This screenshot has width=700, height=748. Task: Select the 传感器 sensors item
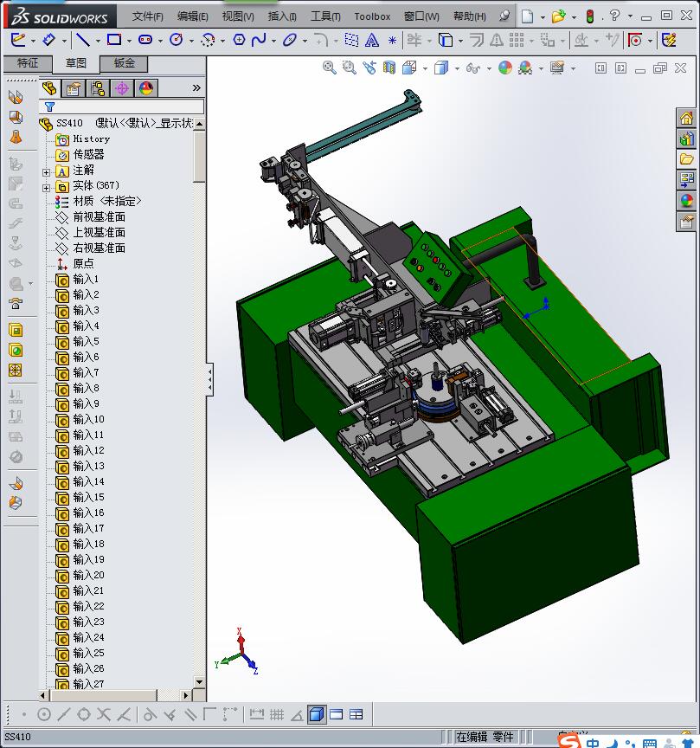[88, 154]
